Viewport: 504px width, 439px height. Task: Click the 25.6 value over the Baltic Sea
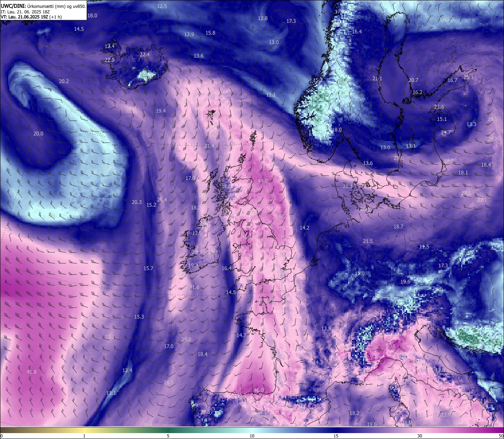tap(398, 158)
